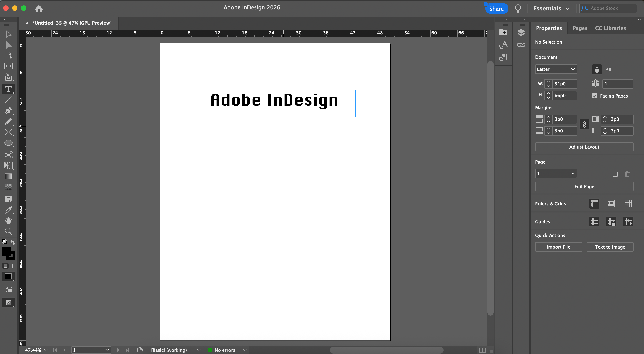Open the zoom level dropdown
The image size is (644, 354).
tap(46, 350)
